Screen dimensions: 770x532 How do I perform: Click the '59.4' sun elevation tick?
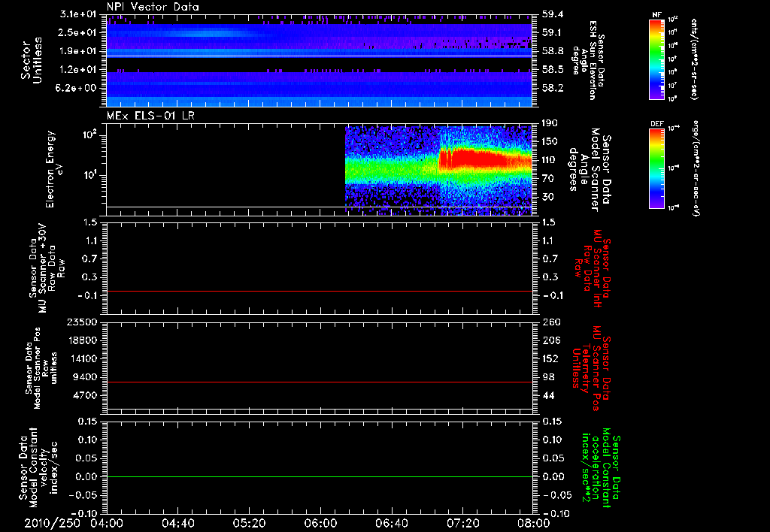pyautogui.click(x=552, y=14)
